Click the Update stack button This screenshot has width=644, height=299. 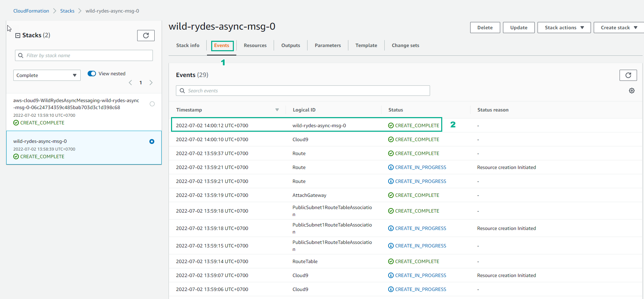click(519, 28)
